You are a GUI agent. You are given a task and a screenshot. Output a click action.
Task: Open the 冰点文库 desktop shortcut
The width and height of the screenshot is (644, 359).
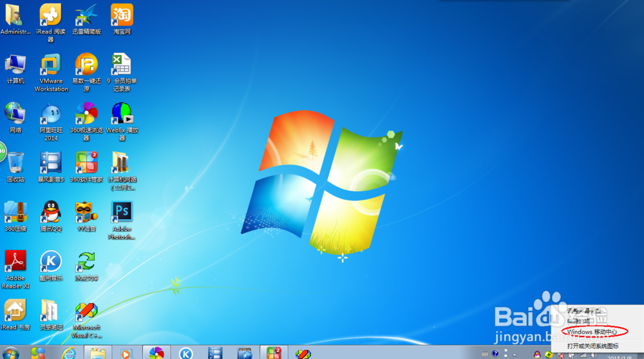coord(86,266)
